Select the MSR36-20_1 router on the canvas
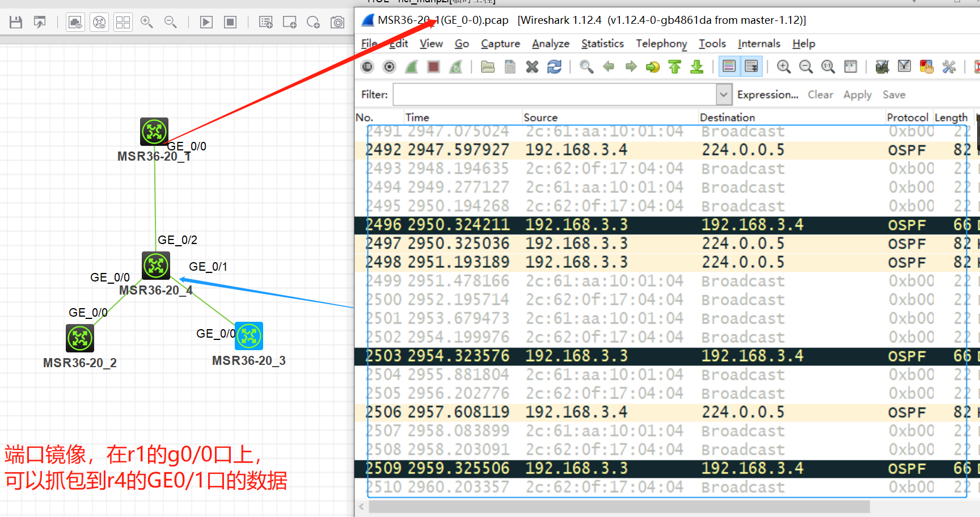The width and height of the screenshot is (980, 517). point(154,132)
